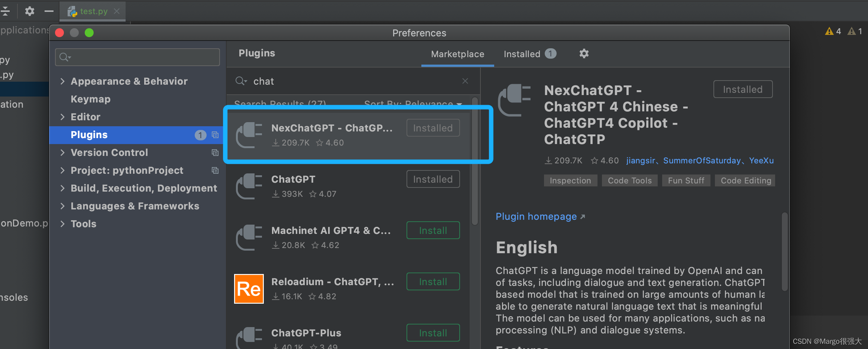Install the ChatGPT-Plus plugin
Screen dimensions: 868x349
click(433, 333)
